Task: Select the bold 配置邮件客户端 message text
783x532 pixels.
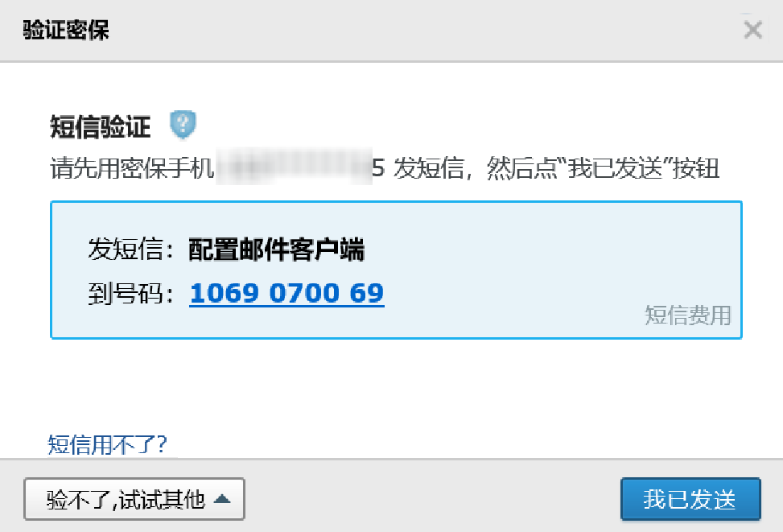Action: click(277, 250)
